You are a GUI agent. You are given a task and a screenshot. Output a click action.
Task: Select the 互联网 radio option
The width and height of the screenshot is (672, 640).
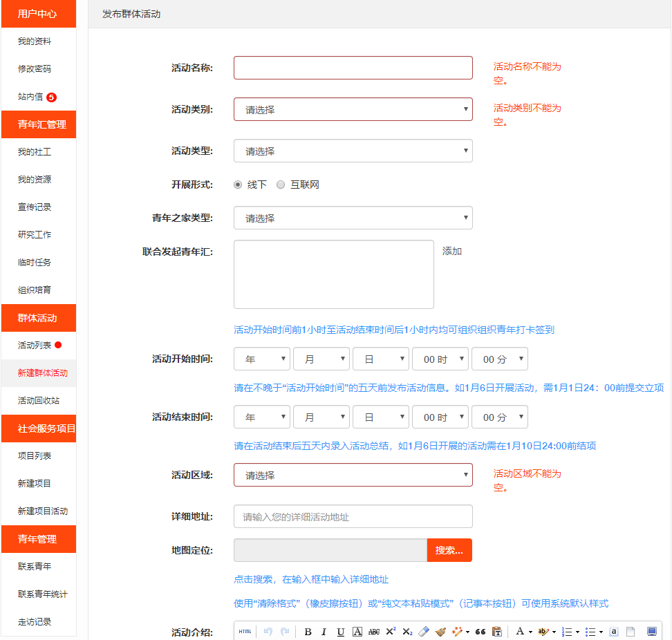click(x=280, y=185)
